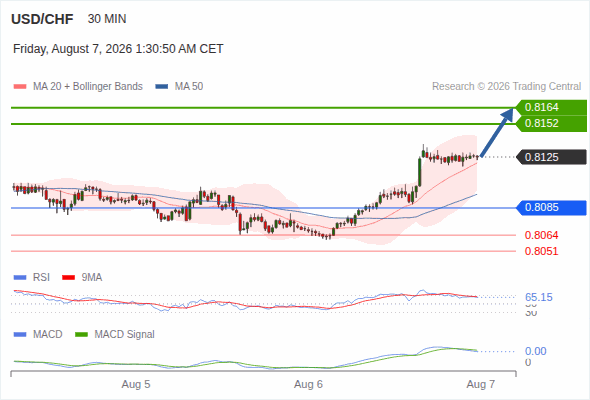590x400 pixels.
Task: Click the blue upward trend arrow
Action: (x=497, y=132)
